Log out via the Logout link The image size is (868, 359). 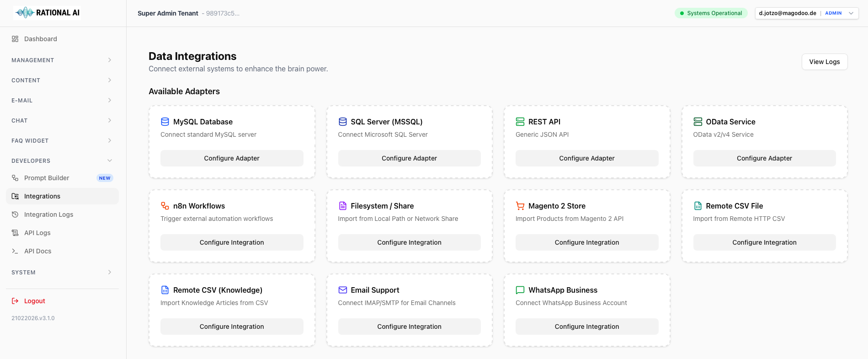[x=62, y=301]
